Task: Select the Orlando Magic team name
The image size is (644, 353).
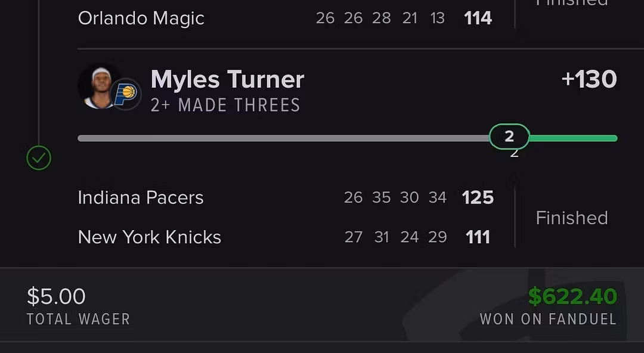Action: click(141, 18)
